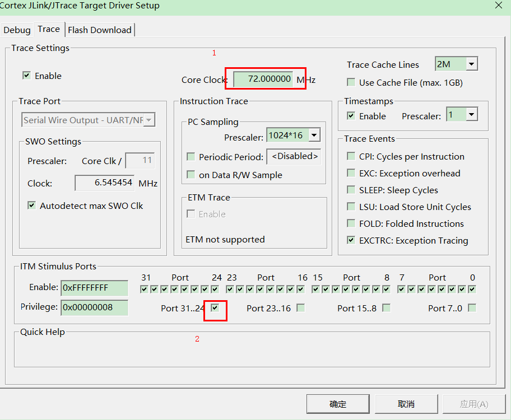Check LSU Load Store Unit Cycles

351,206
